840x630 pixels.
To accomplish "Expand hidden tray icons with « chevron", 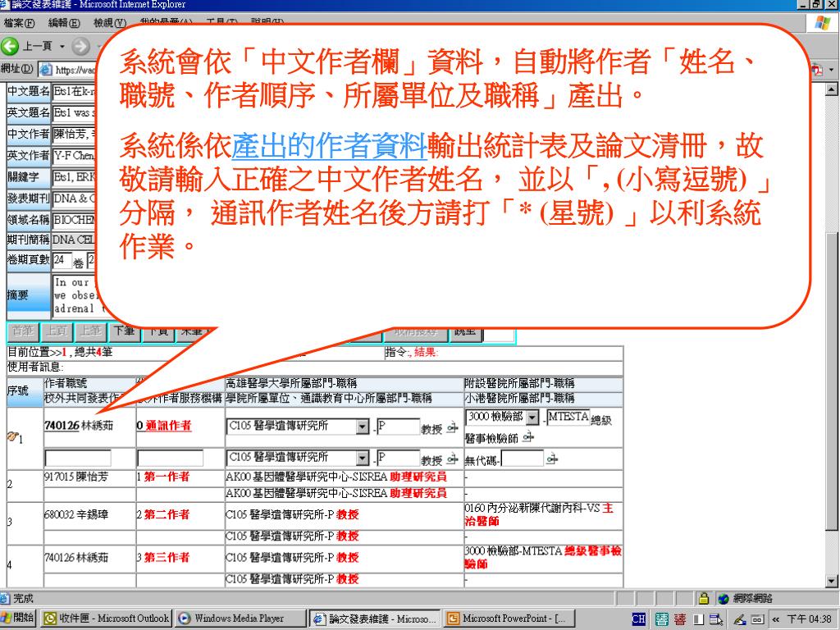I will coord(775,619).
